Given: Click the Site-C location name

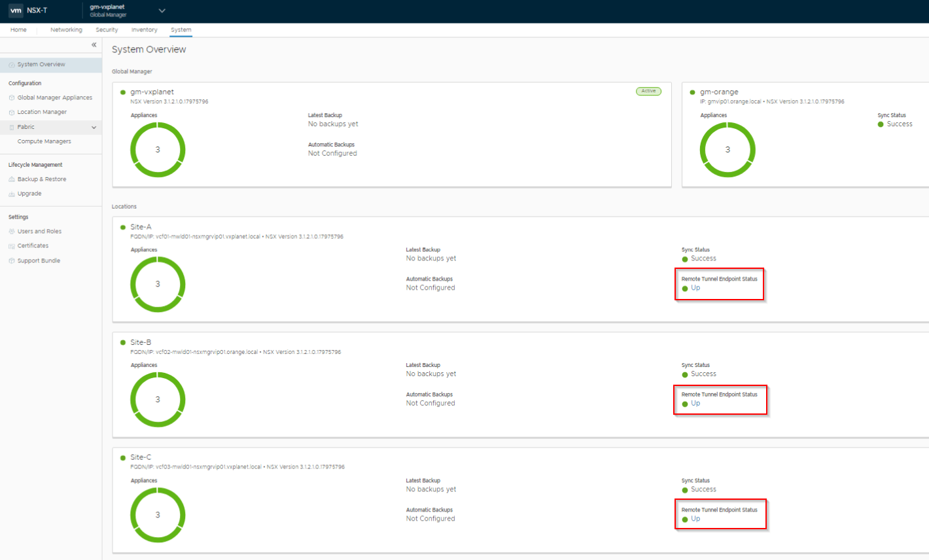Looking at the screenshot, I should coord(141,457).
